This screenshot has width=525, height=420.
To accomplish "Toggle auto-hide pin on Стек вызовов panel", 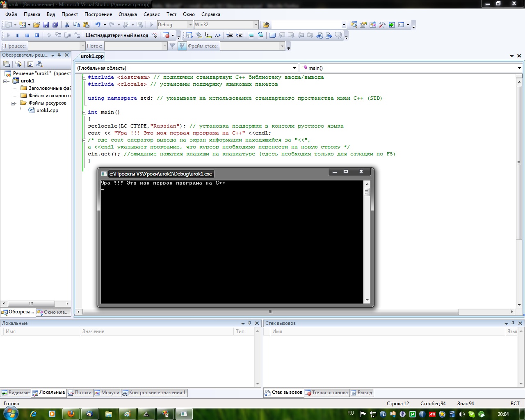I will tap(513, 323).
